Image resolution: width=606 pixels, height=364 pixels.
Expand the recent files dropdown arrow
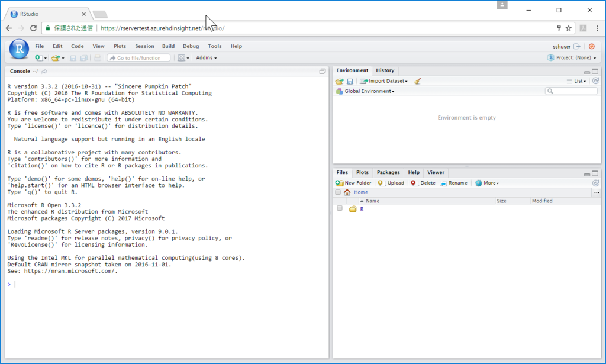tap(63, 59)
